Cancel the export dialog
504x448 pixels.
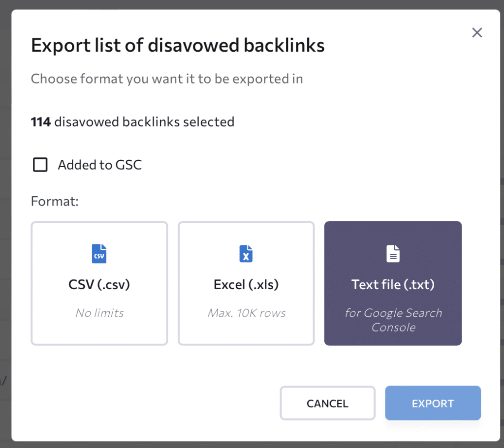[327, 403]
